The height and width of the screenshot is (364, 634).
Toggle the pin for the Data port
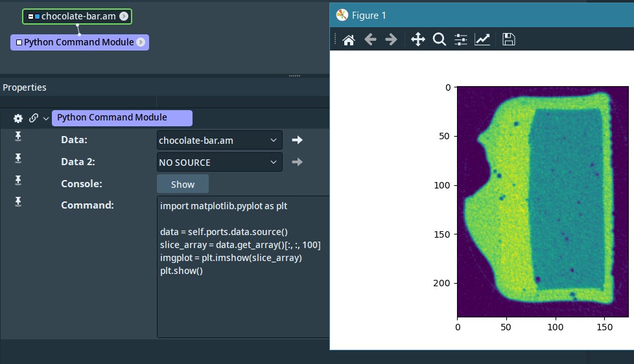(18, 135)
